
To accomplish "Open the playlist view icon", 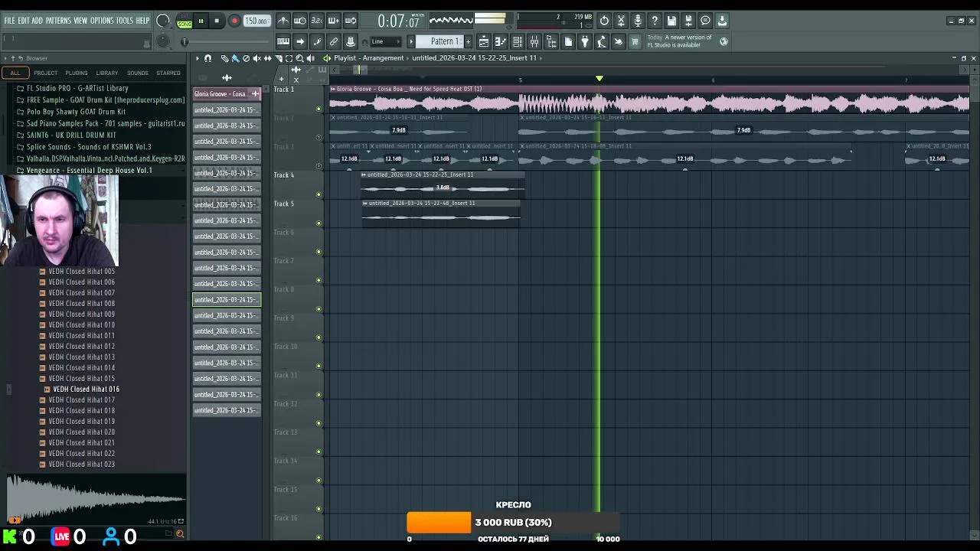I will [x=484, y=41].
